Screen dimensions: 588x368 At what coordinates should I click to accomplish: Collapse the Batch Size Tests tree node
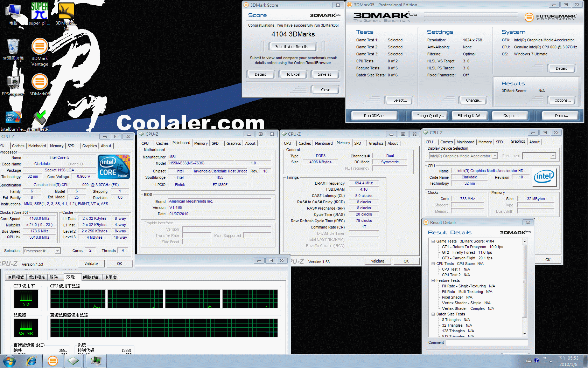pos(433,314)
